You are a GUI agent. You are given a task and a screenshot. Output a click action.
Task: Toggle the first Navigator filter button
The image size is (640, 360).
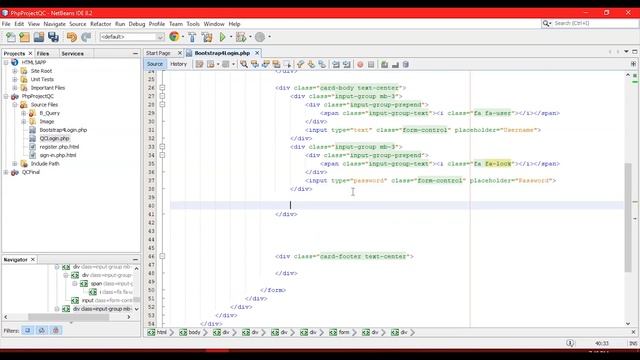tap(27, 330)
